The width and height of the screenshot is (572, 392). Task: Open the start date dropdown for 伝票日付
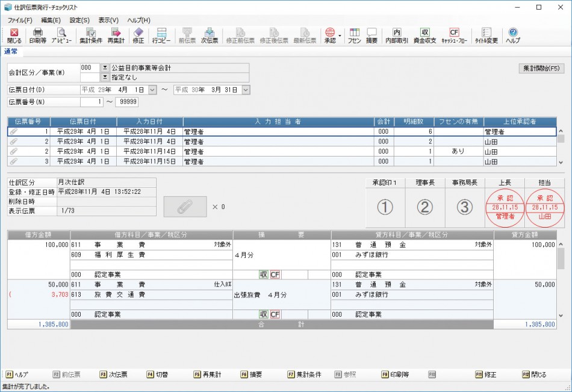coord(152,90)
